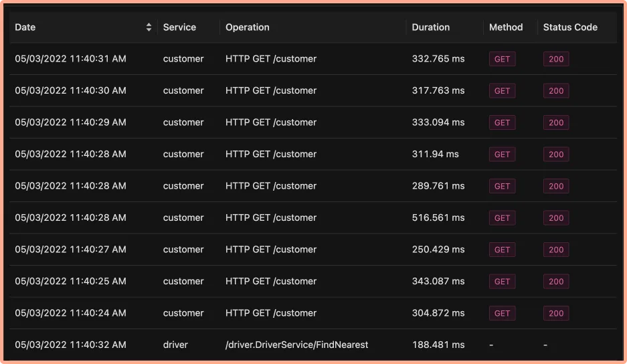
Task: Click the Method column header
Action: pyautogui.click(x=505, y=27)
